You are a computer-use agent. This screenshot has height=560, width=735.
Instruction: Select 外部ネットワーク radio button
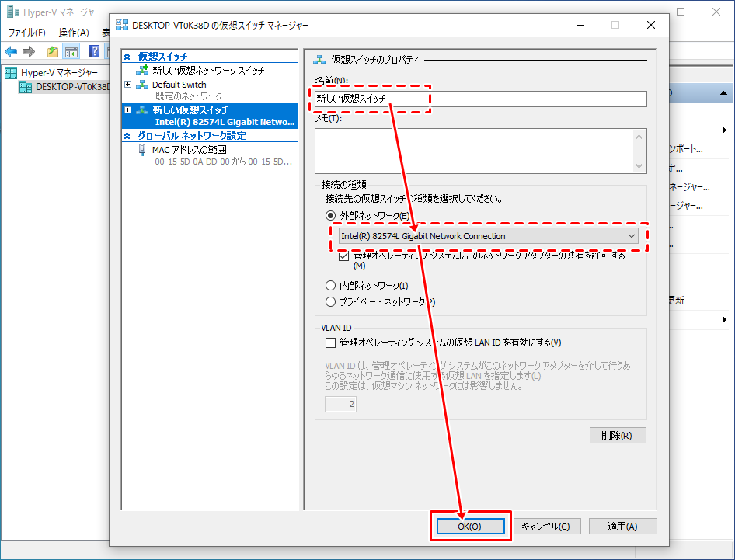point(331,216)
